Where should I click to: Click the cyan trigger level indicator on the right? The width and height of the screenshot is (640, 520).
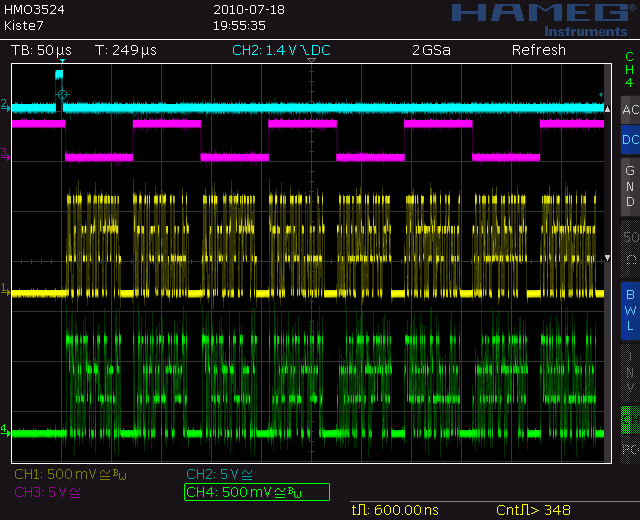pyautogui.click(x=601, y=95)
